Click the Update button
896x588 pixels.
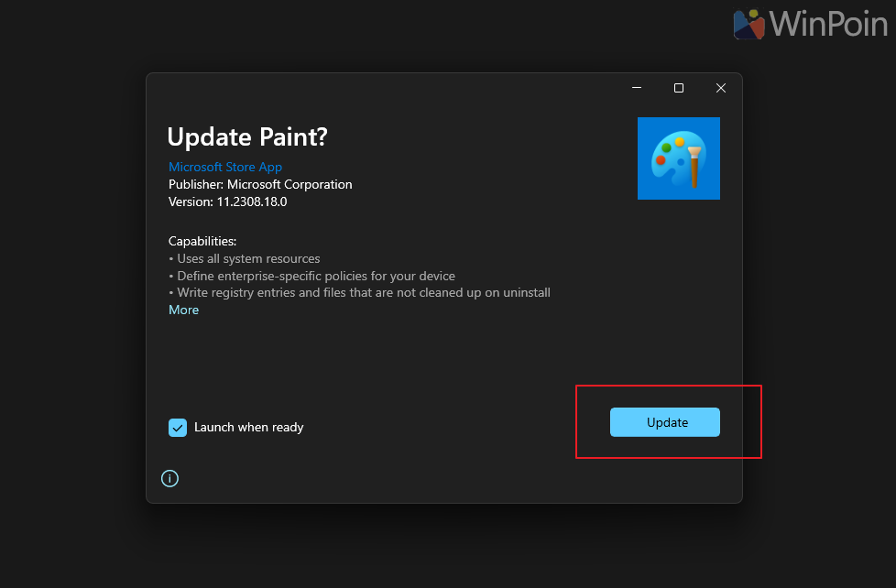pos(664,422)
